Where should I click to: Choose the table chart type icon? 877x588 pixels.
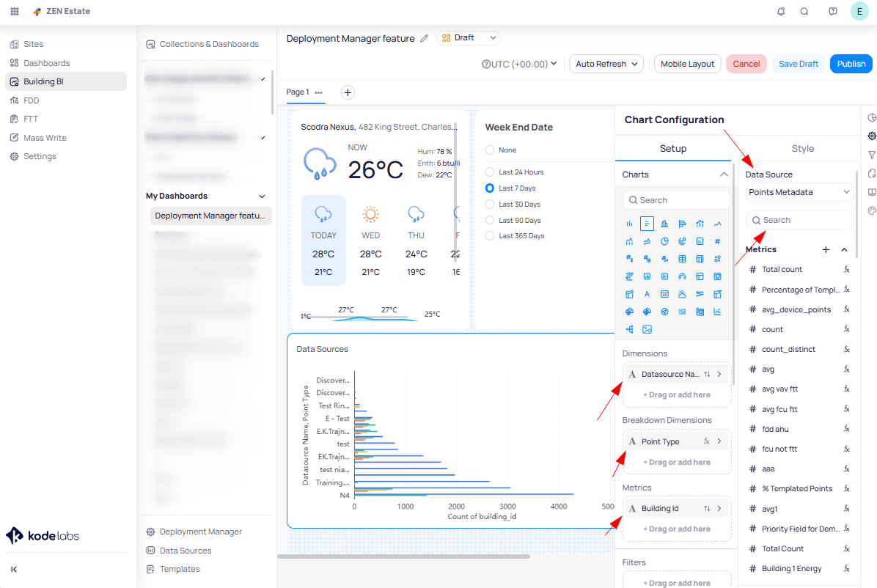[x=682, y=259]
